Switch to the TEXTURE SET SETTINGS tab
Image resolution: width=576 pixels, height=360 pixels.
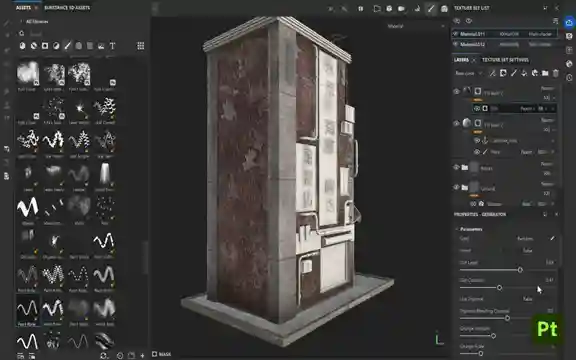[505, 60]
